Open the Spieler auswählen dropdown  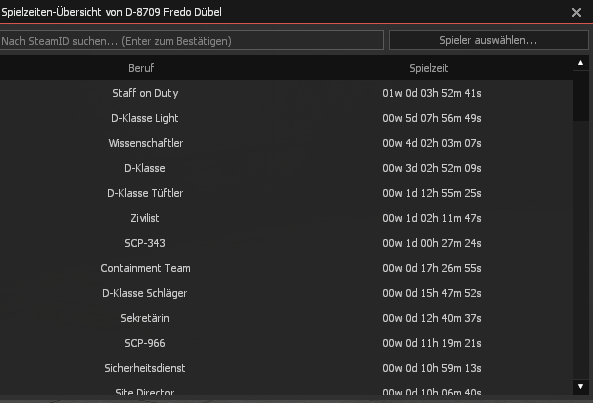pyautogui.click(x=488, y=40)
